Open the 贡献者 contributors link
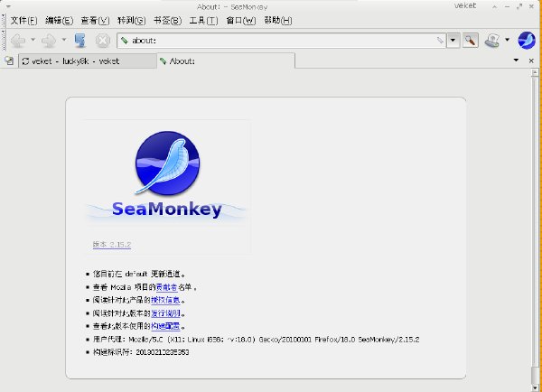Screen dimensions: 542x392 click(x=166, y=287)
